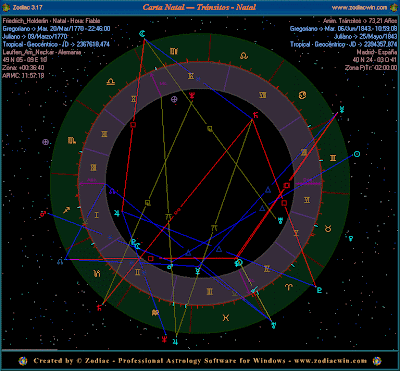The height and width of the screenshot is (371, 400).
Task: Click the Gemini sign glyph on outer ring
Action: (x=333, y=158)
